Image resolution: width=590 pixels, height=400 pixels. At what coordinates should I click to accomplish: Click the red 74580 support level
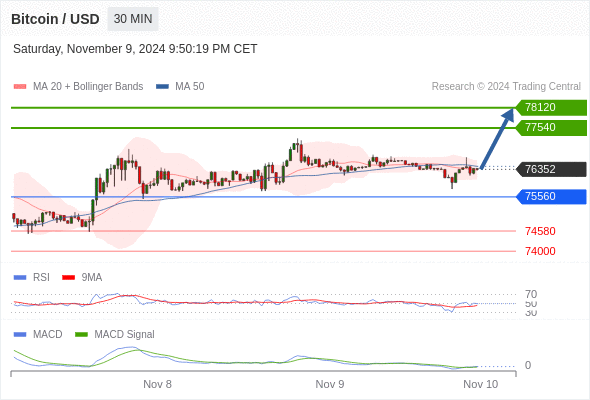[x=540, y=231]
